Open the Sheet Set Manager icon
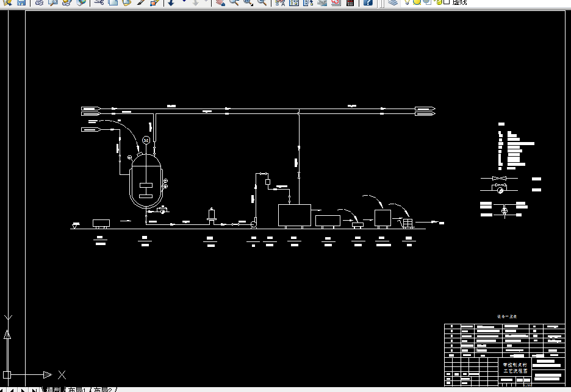This screenshot has width=571, height=392. [322, 2]
